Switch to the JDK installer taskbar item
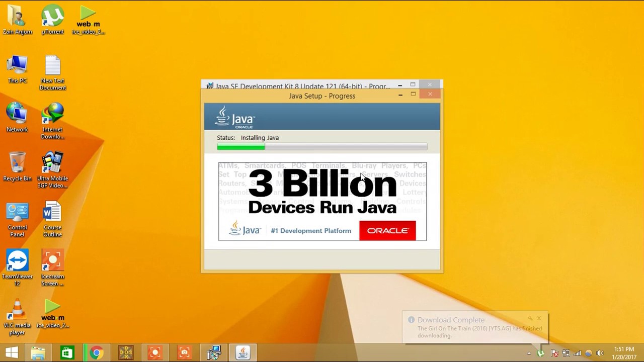This screenshot has width=644, height=362. (x=214, y=352)
